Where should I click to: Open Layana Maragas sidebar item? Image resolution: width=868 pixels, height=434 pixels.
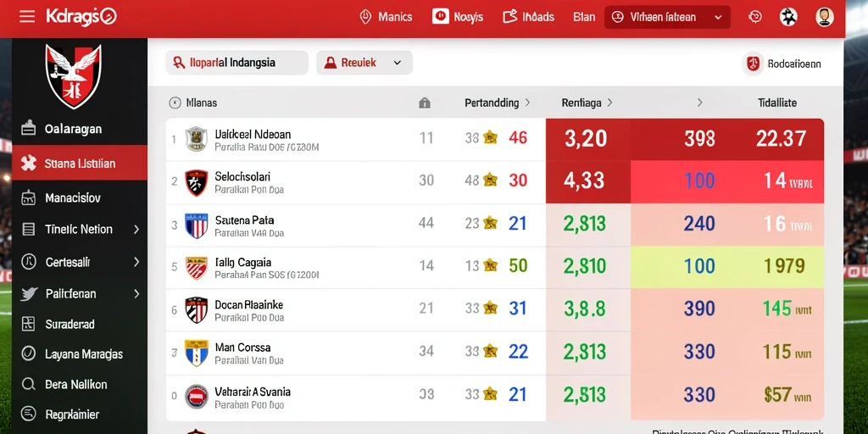click(x=80, y=353)
